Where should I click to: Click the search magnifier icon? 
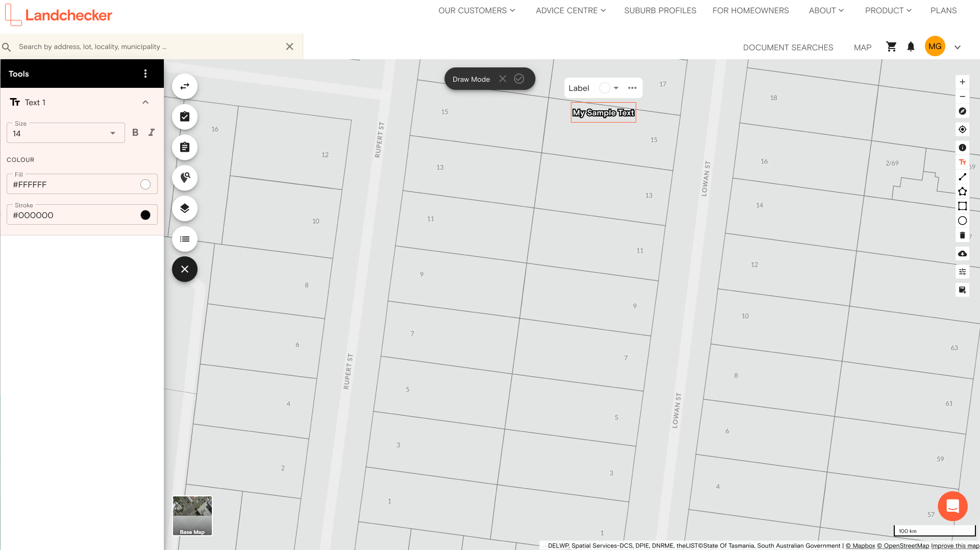pos(7,47)
